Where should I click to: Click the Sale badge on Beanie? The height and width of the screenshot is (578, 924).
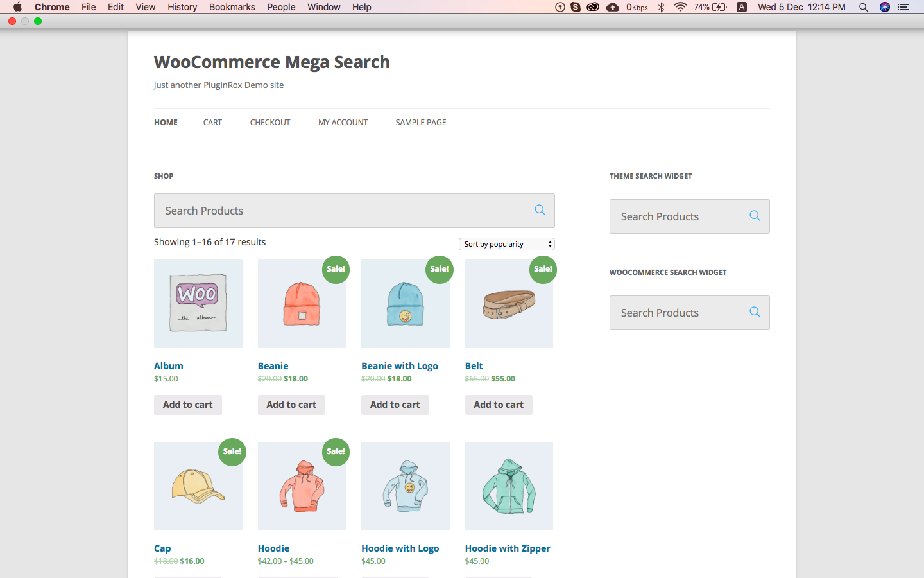tap(336, 269)
